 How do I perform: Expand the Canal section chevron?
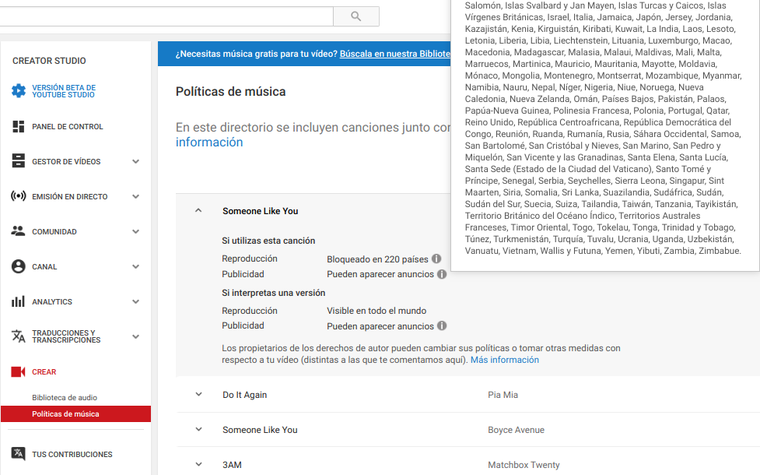136,267
